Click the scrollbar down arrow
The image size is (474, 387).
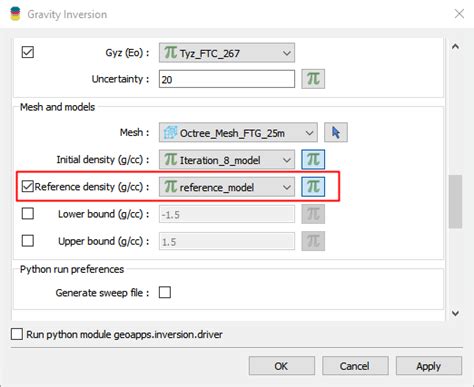click(x=455, y=313)
